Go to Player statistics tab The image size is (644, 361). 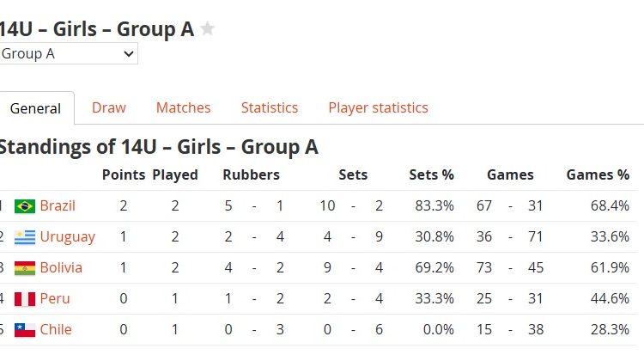coord(378,107)
